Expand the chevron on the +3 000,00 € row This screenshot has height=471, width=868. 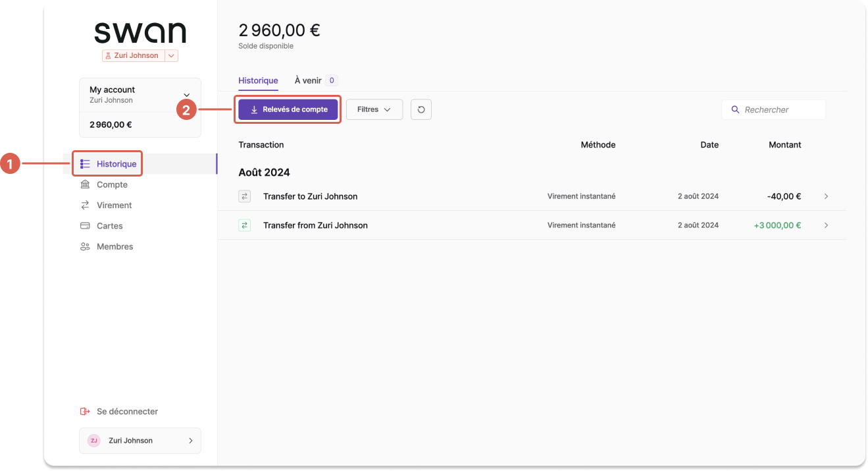coord(826,225)
